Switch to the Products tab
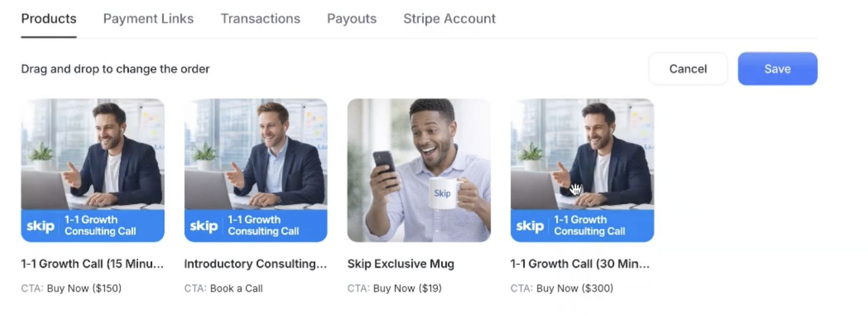Viewport: 868px width, 317px height. [x=48, y=19]
